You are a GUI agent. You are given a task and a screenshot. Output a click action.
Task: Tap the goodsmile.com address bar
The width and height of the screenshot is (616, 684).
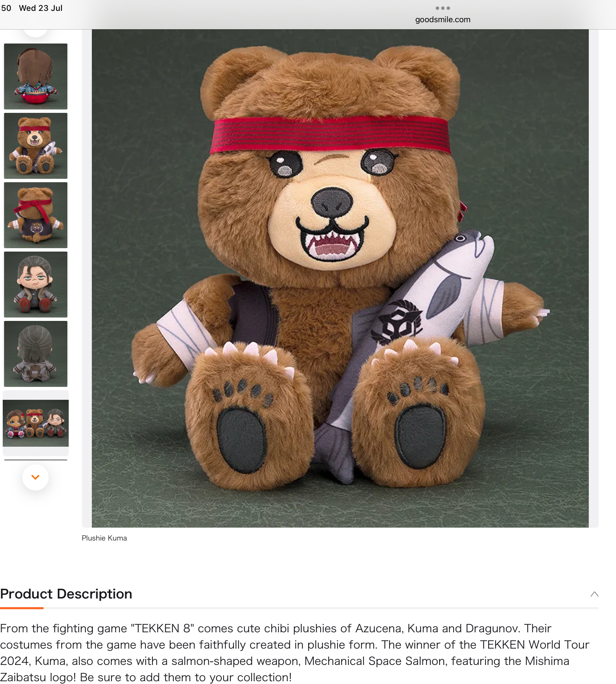(443, 20)
